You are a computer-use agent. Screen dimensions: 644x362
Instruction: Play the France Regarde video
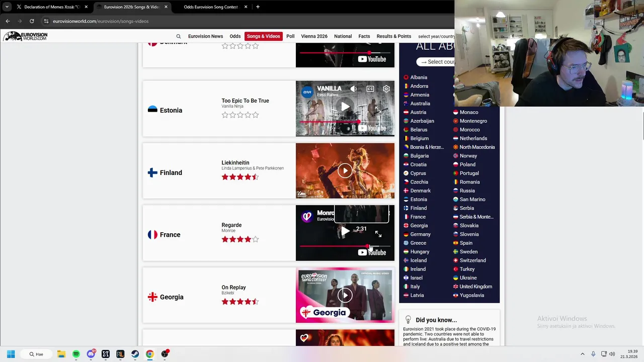(345, 231)
